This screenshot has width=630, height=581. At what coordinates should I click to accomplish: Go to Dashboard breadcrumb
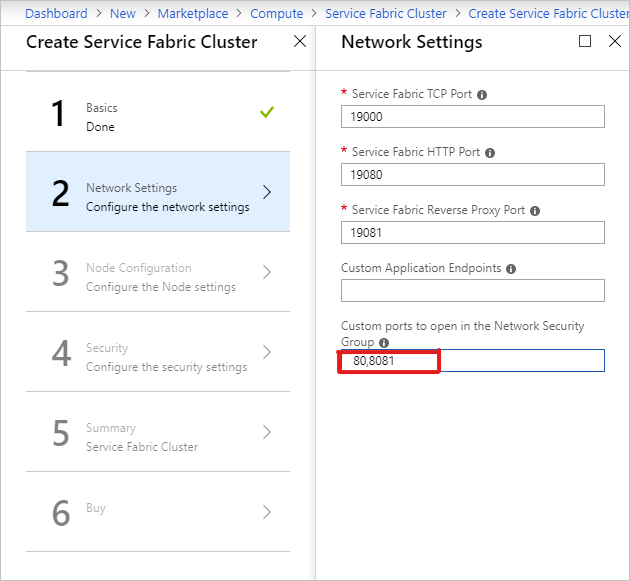(56, 13)
